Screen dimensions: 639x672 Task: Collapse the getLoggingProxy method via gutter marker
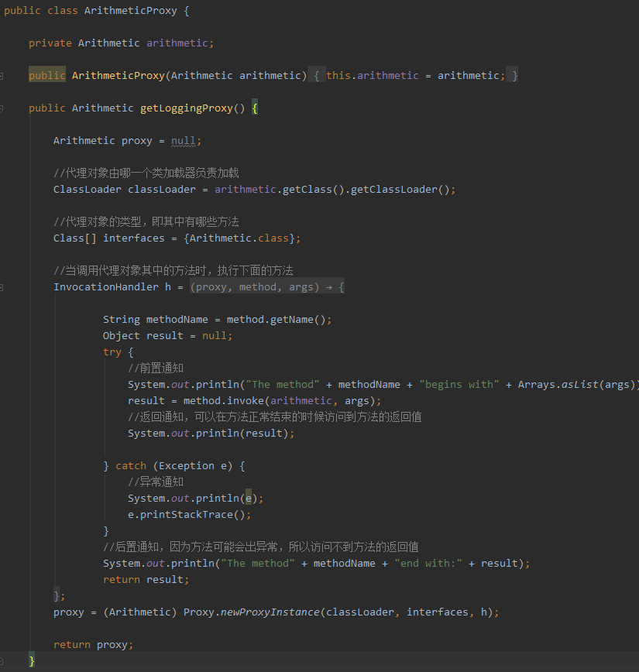click(2, 109)
